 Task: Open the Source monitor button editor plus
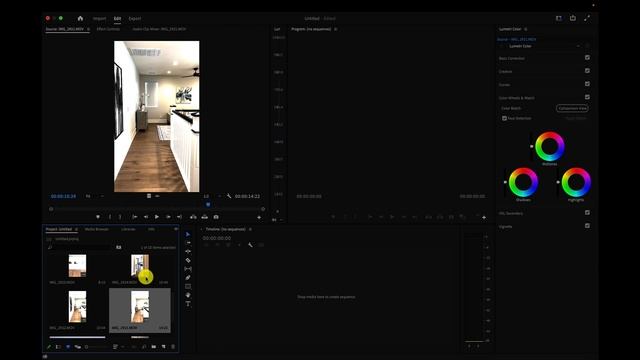[x=259, y=217]
